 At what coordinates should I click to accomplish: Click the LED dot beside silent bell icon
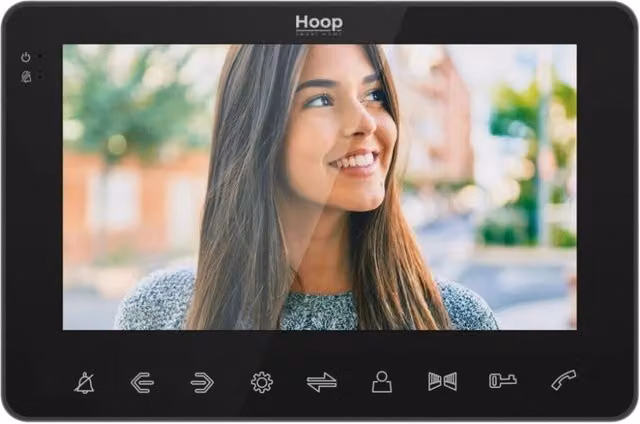click(x=40, y=76)
